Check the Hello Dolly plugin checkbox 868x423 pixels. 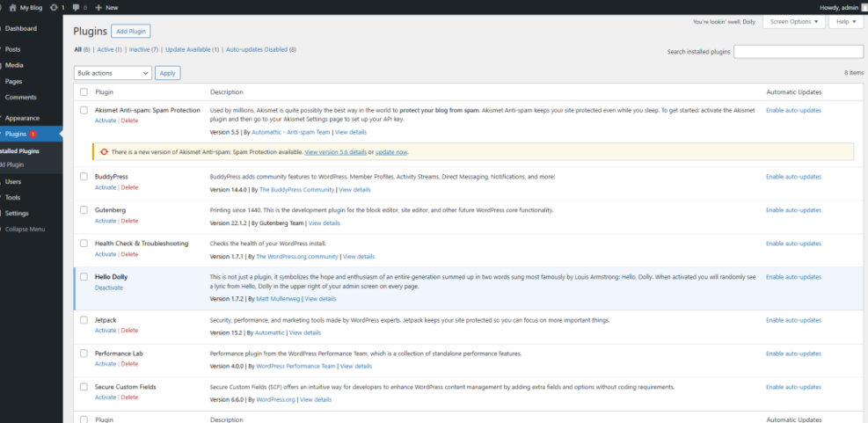tap(84, 276)
